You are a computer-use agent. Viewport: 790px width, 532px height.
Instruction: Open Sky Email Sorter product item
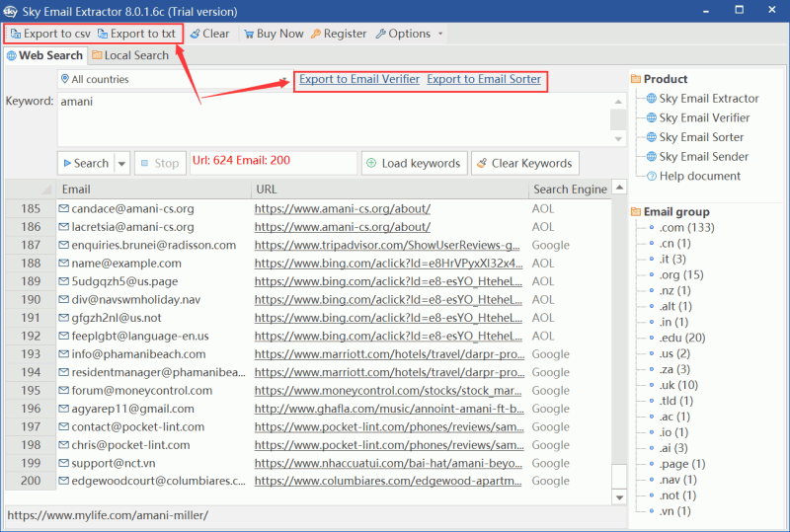(695, 137)
